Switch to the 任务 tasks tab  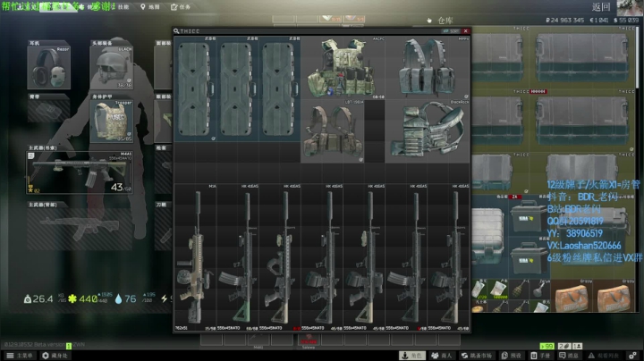181,6
